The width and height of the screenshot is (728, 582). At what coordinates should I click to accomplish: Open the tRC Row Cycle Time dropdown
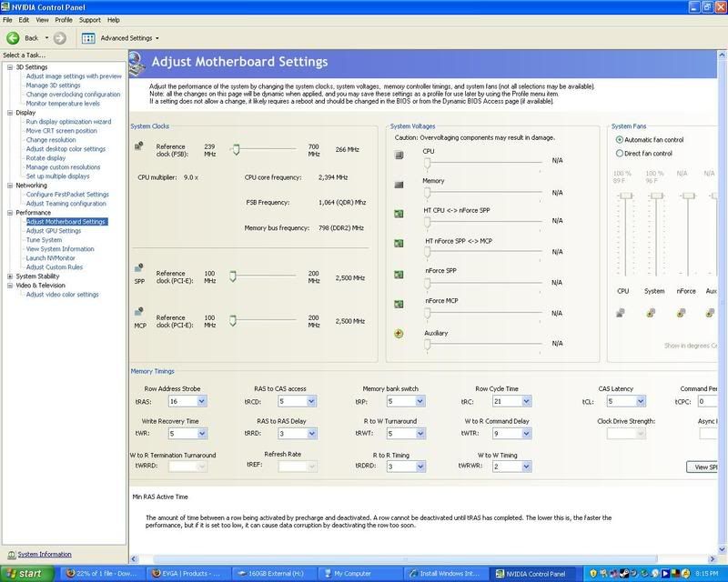(x=511, y=401)
